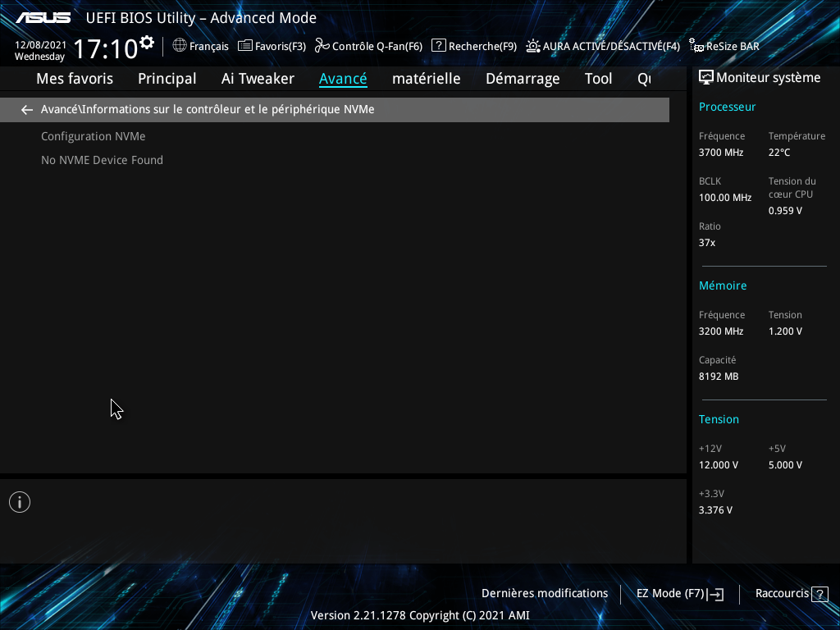Go to the matérielle tab
This screenshot has height=630, width=840.
pyautogui.click(x=427, y=79)
